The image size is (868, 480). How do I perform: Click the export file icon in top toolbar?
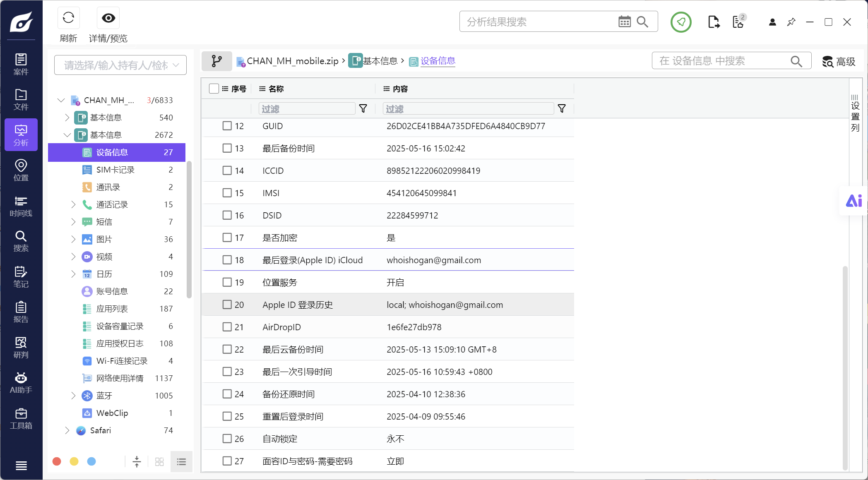714,22
